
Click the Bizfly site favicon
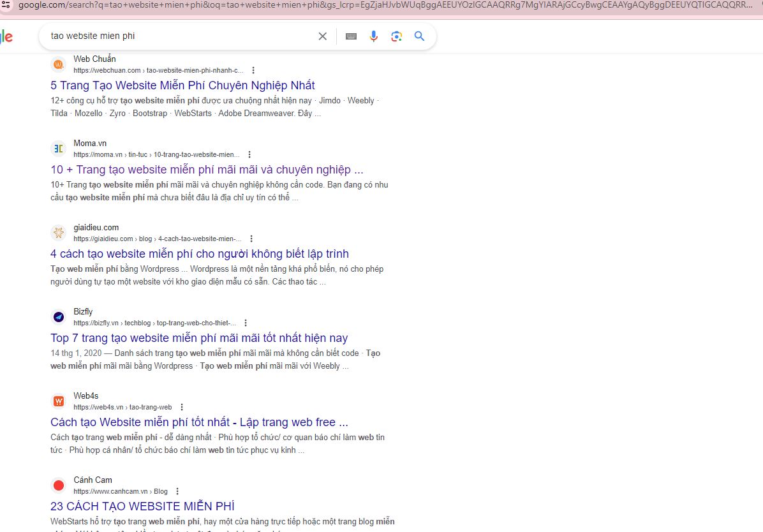[59, 317]
